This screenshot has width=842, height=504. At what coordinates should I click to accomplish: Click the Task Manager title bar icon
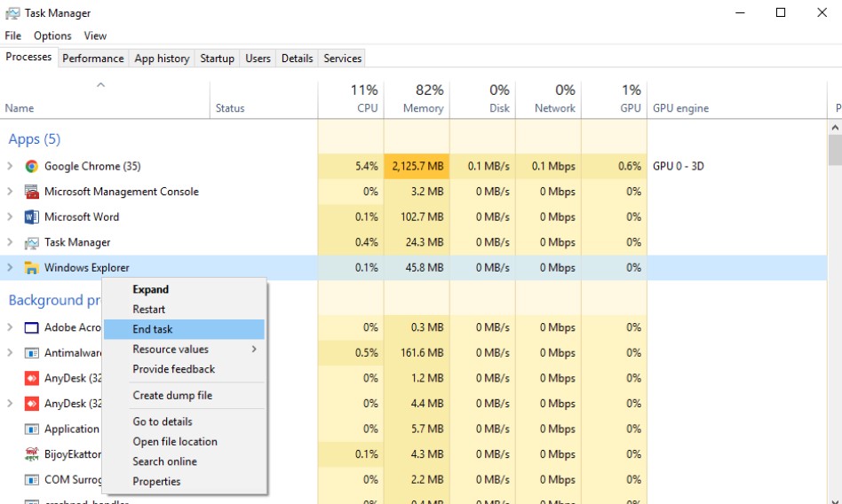click(12, 13)
